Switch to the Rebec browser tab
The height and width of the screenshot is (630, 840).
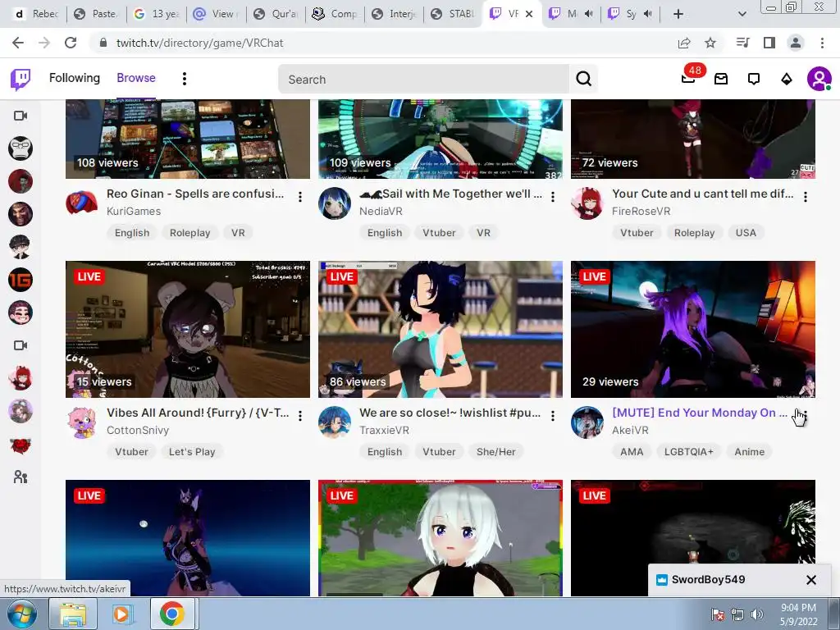[36, 14]
